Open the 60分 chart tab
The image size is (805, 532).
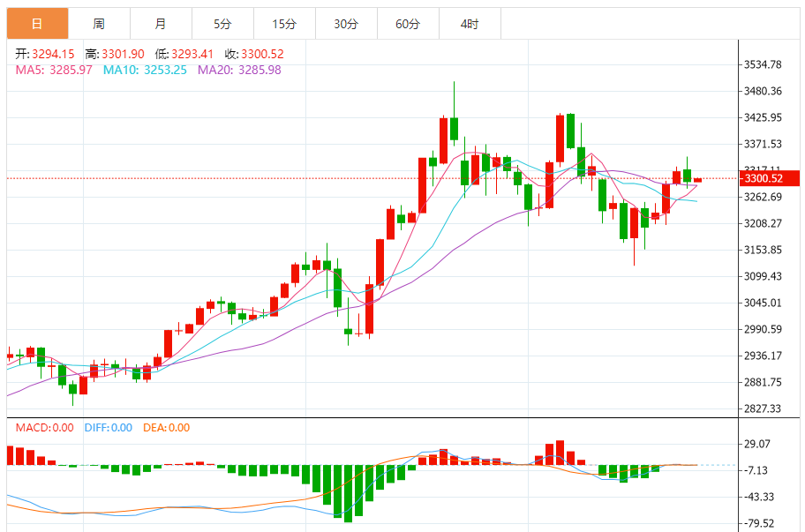pos(408,24)
